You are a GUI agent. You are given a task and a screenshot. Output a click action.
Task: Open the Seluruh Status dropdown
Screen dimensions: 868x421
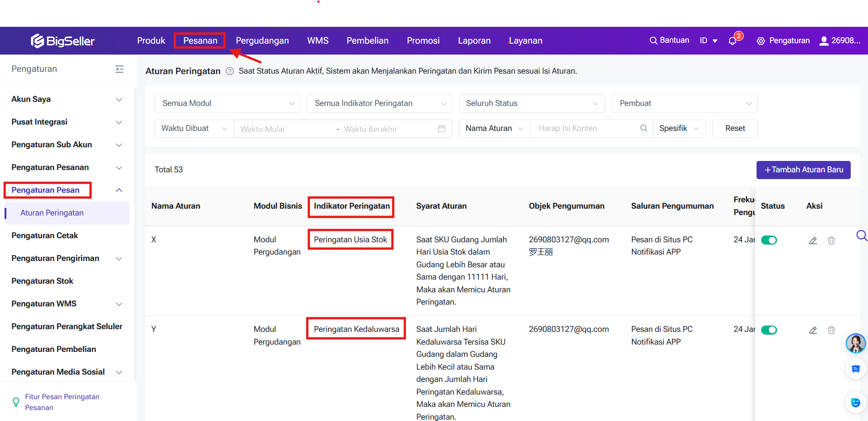point(531,104)
